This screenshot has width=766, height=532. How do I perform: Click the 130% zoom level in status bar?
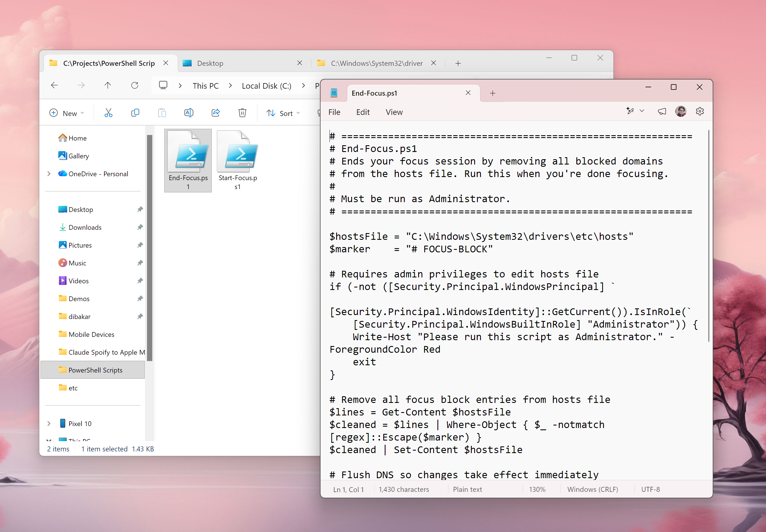(537, 489)
